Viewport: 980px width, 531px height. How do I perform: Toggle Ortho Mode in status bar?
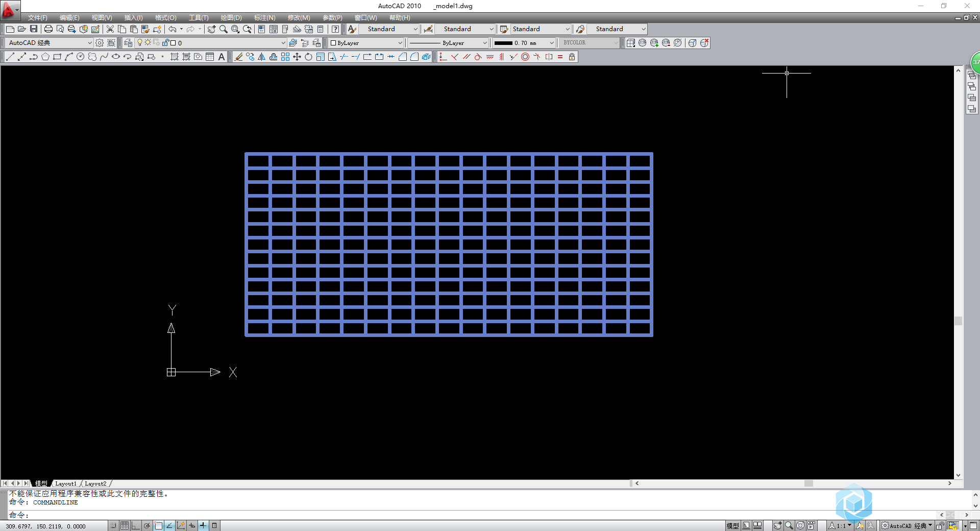(x=136, y=525)
